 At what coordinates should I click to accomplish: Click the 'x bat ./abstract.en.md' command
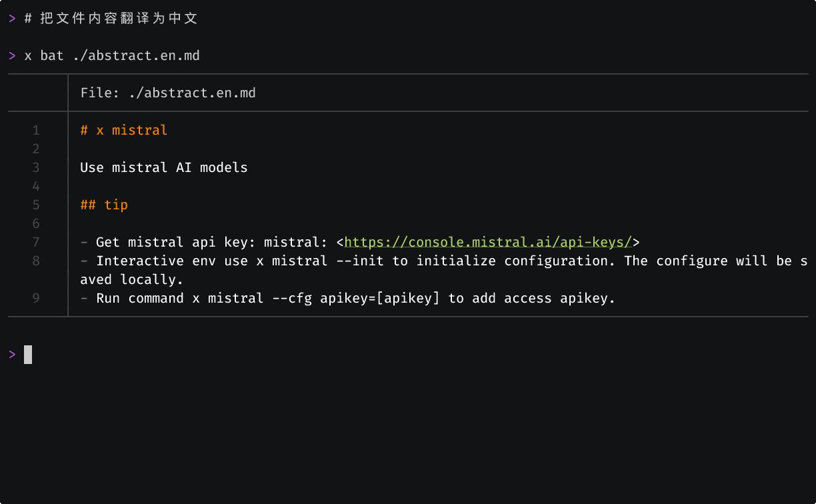pos(112,55)
